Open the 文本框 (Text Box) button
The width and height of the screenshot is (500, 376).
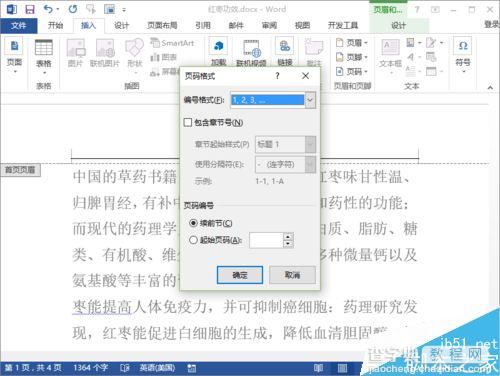pos(390,56)
